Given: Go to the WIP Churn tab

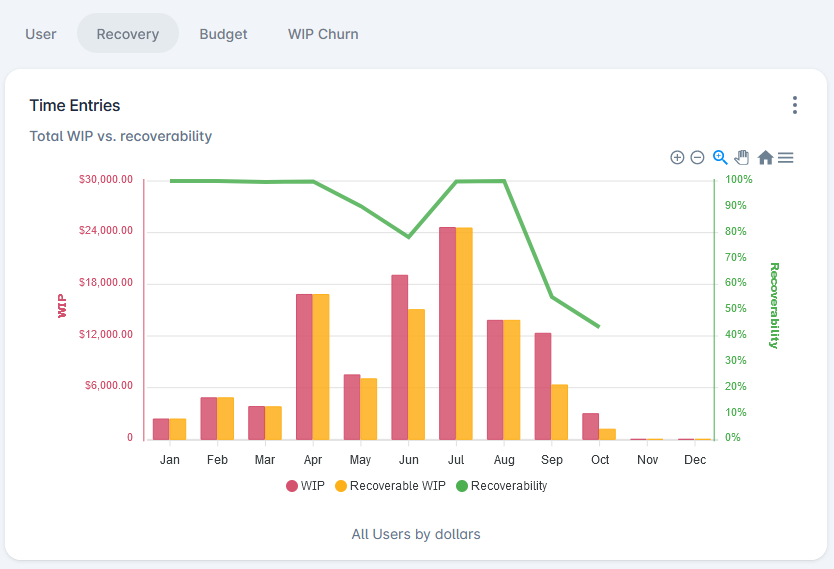Looking at the screenshot, I should tap(323, 34).
